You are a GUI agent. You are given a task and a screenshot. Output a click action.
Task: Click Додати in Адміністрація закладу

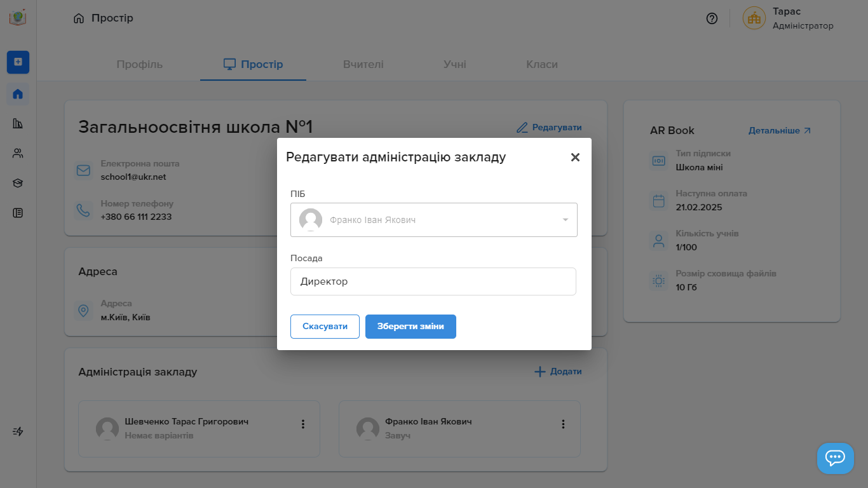click(558, 372)
